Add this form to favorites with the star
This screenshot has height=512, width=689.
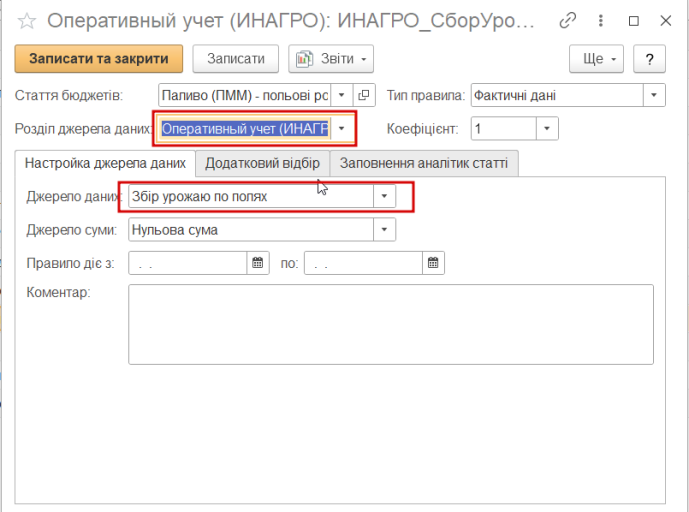[27, 21]
